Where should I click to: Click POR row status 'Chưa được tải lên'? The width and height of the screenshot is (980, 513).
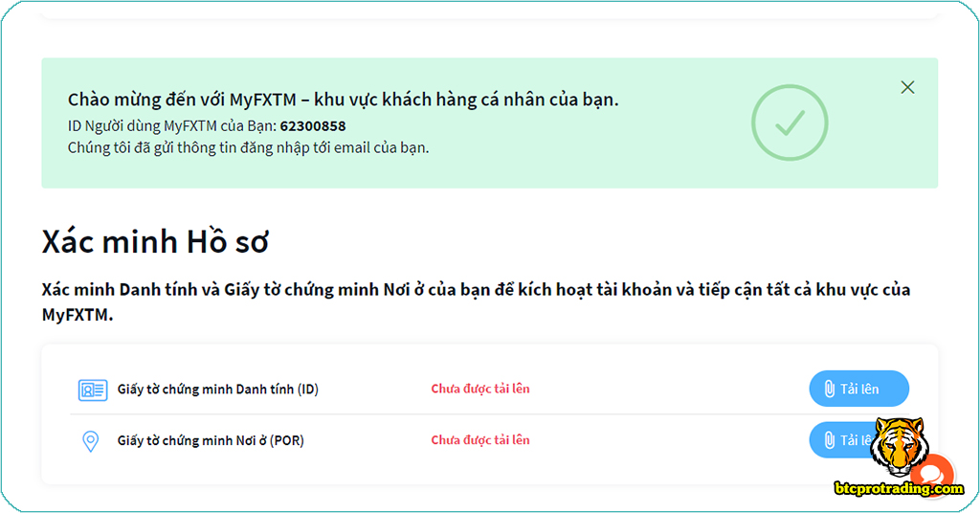tap(480, 440)
